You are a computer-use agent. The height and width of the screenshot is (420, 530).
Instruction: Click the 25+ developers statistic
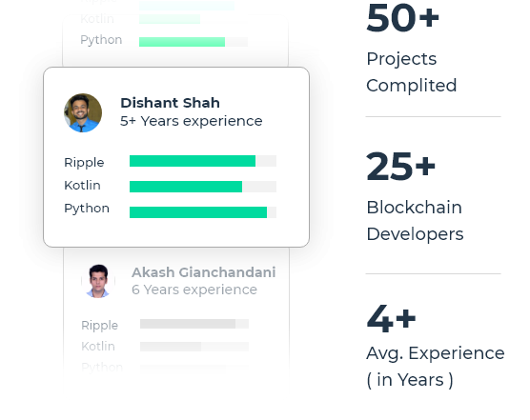[x=401, y=166]
